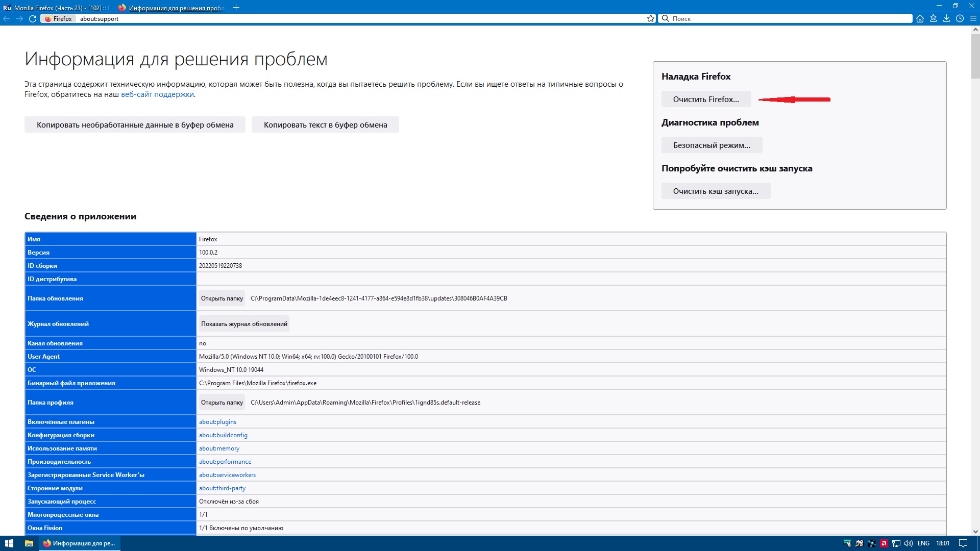Click the 18:01 clock in the taskbar
This screenshot has width=980, height=551.
click(943, 543)
